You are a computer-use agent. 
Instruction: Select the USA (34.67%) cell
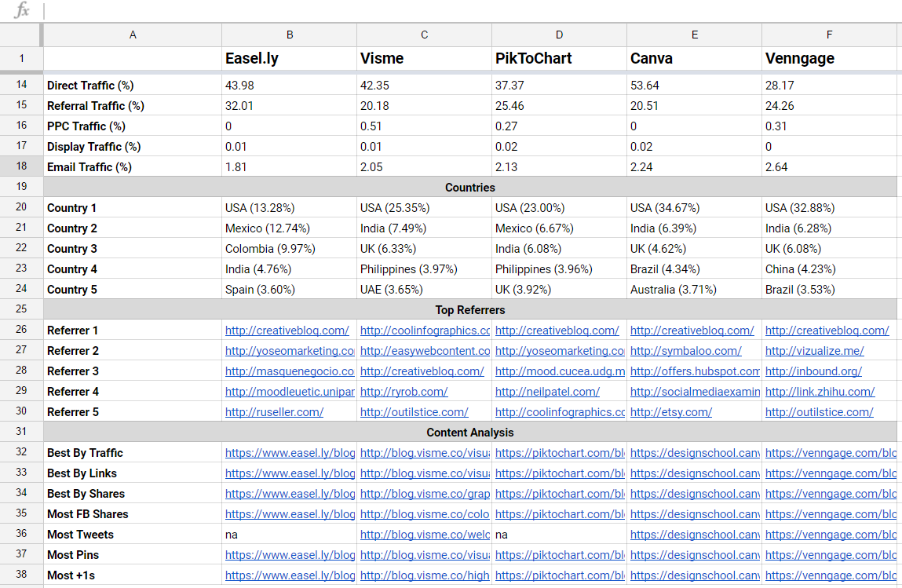click(x=694, y=208)
